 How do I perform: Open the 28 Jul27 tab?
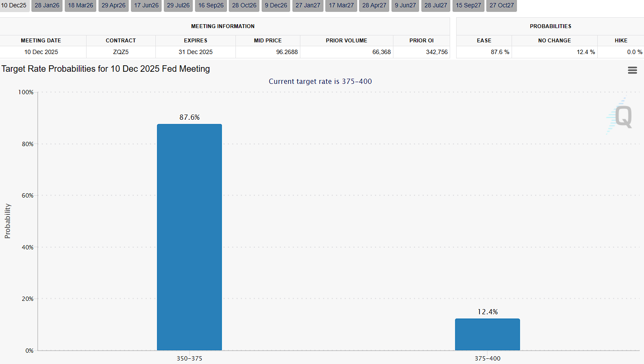click(436, 6)
